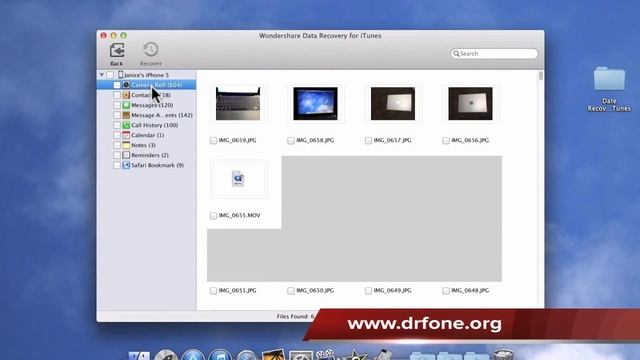
Task: Select the IMG_0650.JPG checkbox
Action: click(291, 291)
